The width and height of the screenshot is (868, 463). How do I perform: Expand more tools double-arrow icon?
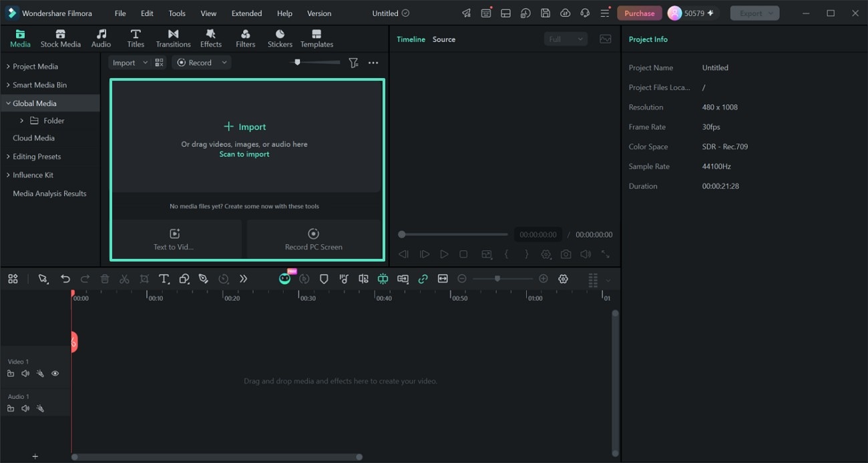(x=243, y=279)
